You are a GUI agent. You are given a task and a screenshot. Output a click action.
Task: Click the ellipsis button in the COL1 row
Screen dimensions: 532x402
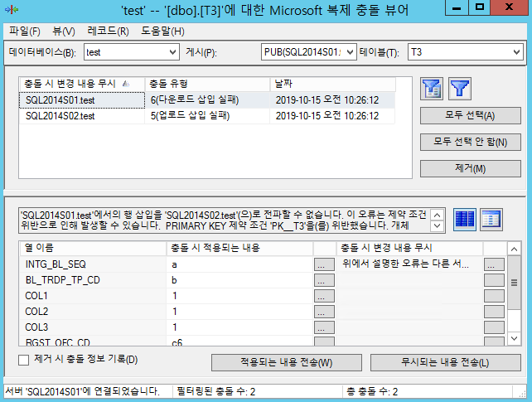324,296
